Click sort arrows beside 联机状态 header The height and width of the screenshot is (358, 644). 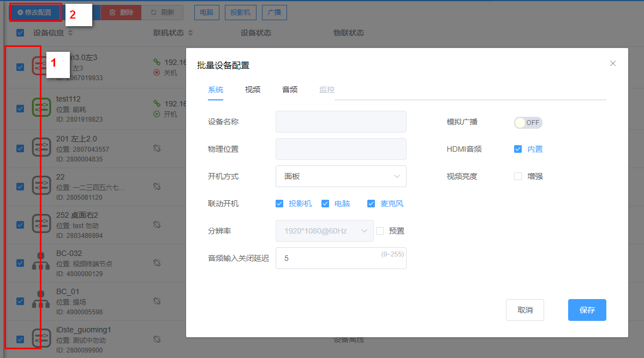click(190, 33)
